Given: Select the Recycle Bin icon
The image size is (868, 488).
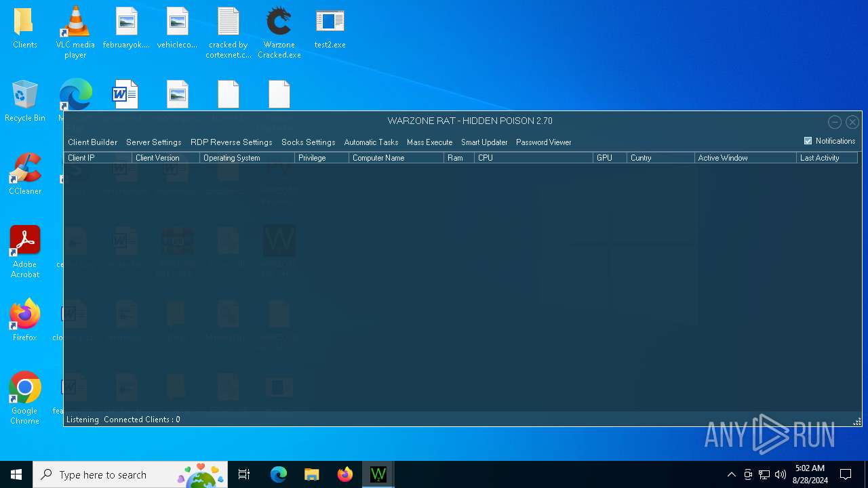Looking at the screenshot, I should pyautogui.click(x=24, y=102).
